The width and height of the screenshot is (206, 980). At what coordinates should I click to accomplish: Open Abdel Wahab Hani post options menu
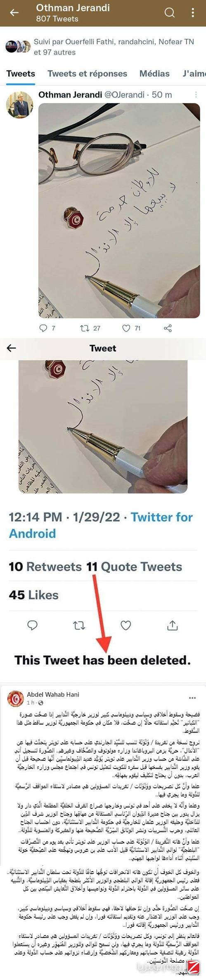click(x=192, y=698)
